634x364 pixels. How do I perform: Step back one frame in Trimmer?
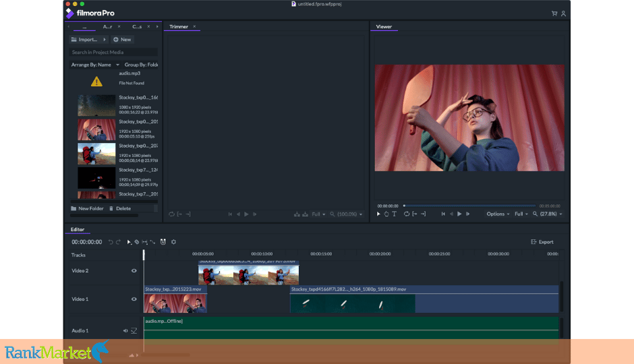[238, 214]
